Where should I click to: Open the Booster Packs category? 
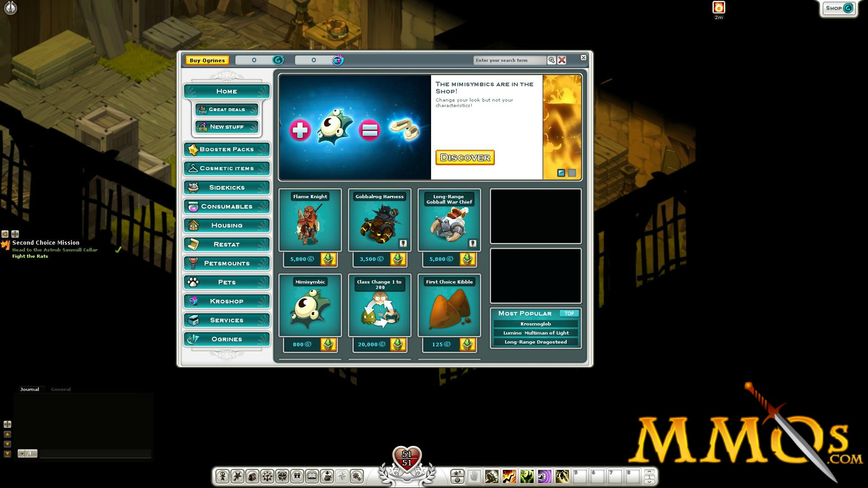tap(227, 149)
